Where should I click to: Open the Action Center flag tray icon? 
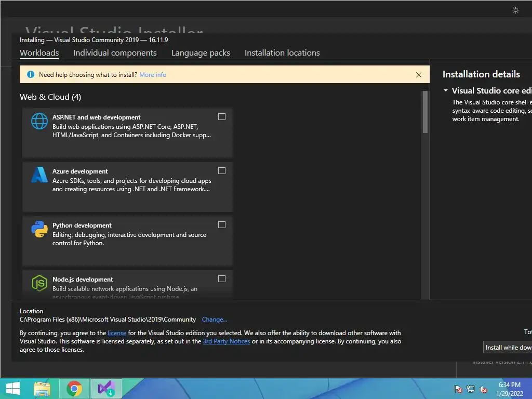pyautogui.click(x=458, y=389)
